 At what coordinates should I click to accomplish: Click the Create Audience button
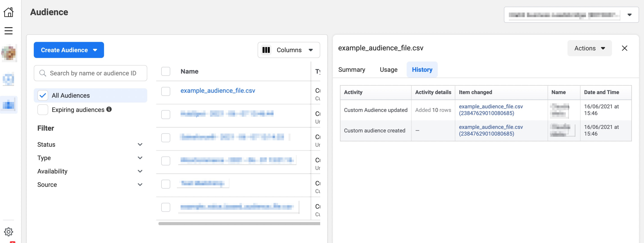pos(69,50)
